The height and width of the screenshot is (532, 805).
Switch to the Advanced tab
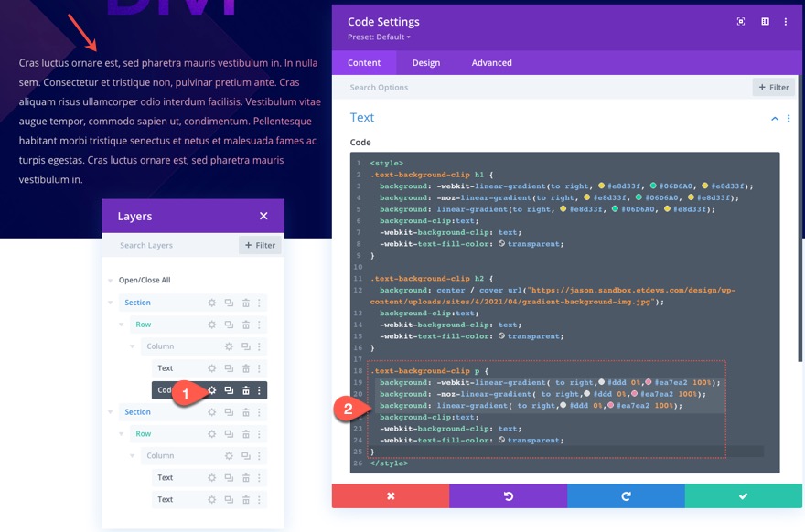tap(492, 62)
